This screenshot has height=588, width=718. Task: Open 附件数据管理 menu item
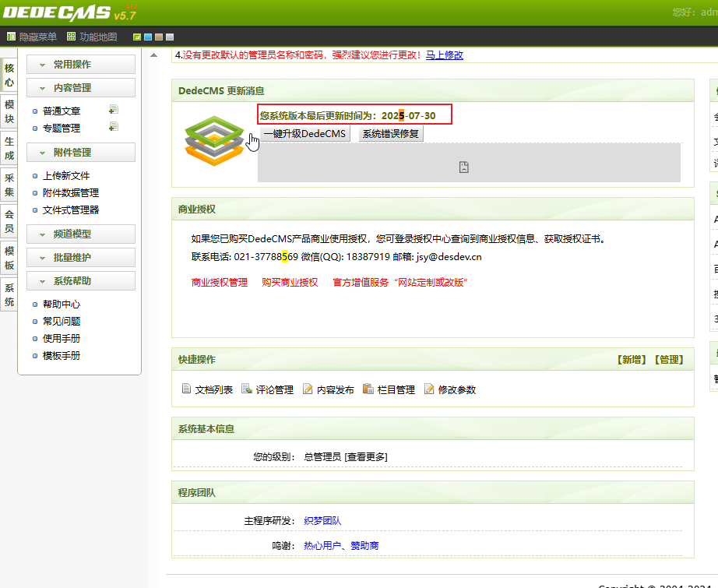coord(71,193)
